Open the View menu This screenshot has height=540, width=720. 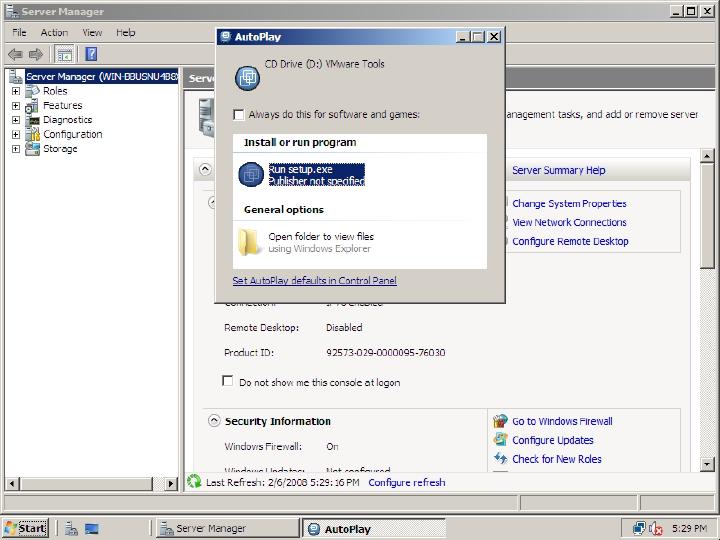pyautogui.click(x=92, y=33)
